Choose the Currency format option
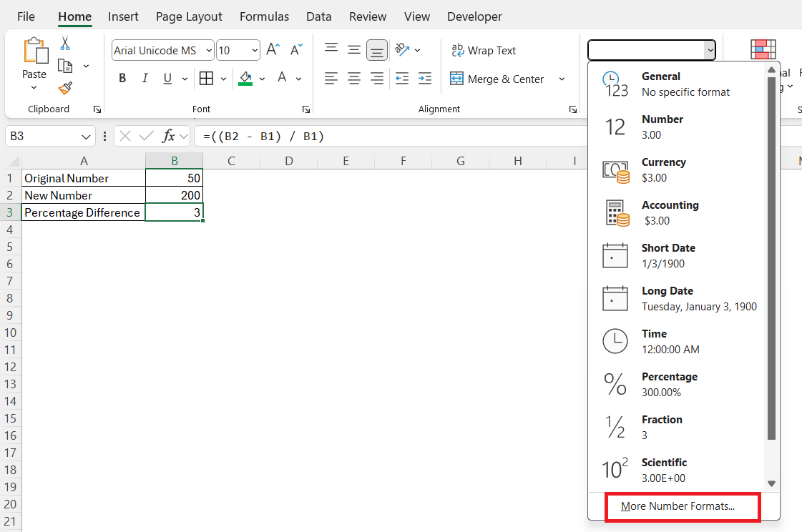The width and height of the screenshot is (802, 532). tap(677, 169)
